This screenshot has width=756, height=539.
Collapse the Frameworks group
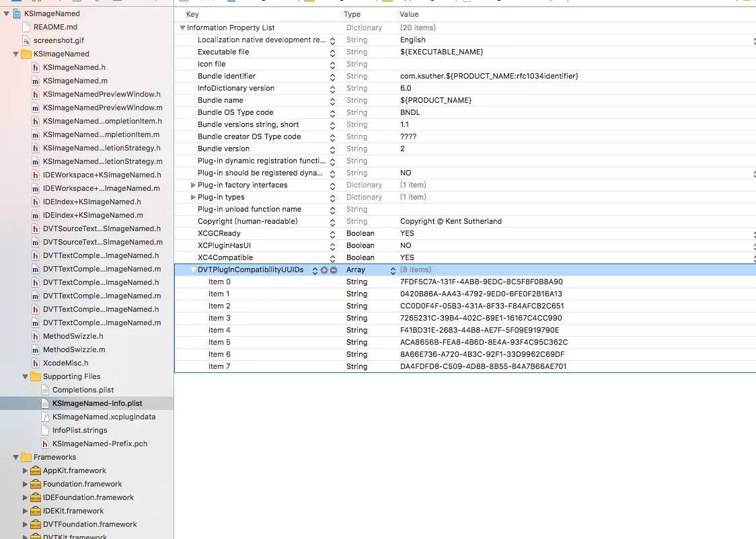pos(15,457)
